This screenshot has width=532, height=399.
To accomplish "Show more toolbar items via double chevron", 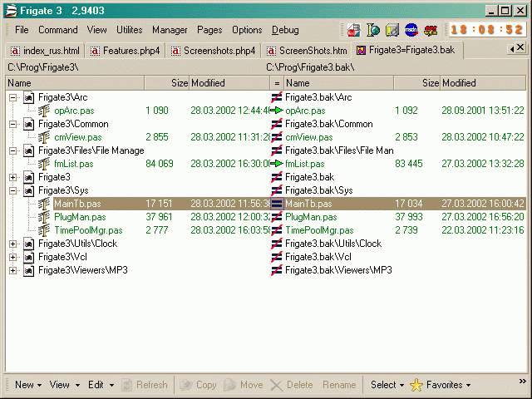I will pyautogui.click(x=523, y=382).
